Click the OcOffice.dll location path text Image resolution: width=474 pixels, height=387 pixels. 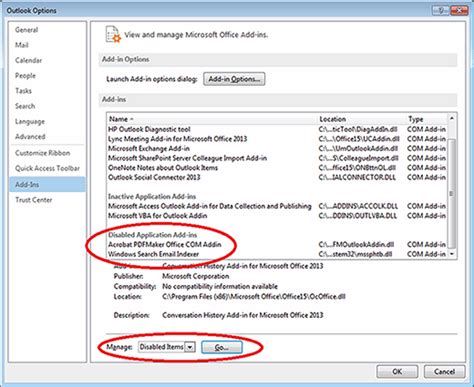(254, 297)
